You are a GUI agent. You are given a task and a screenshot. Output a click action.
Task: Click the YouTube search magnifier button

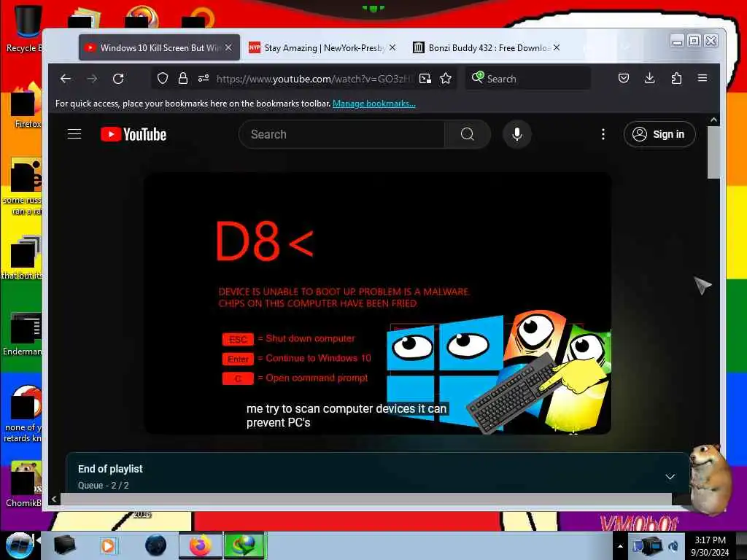pos(468,134)
